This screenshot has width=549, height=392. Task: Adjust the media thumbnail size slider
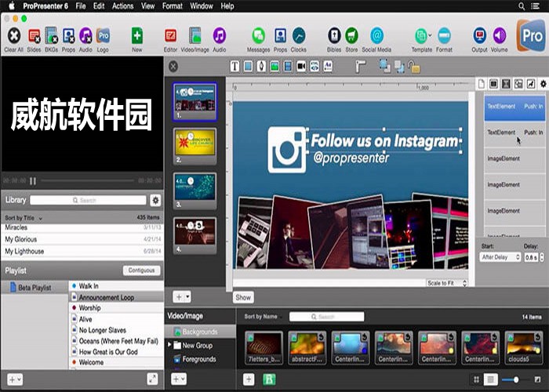point(515,379)
